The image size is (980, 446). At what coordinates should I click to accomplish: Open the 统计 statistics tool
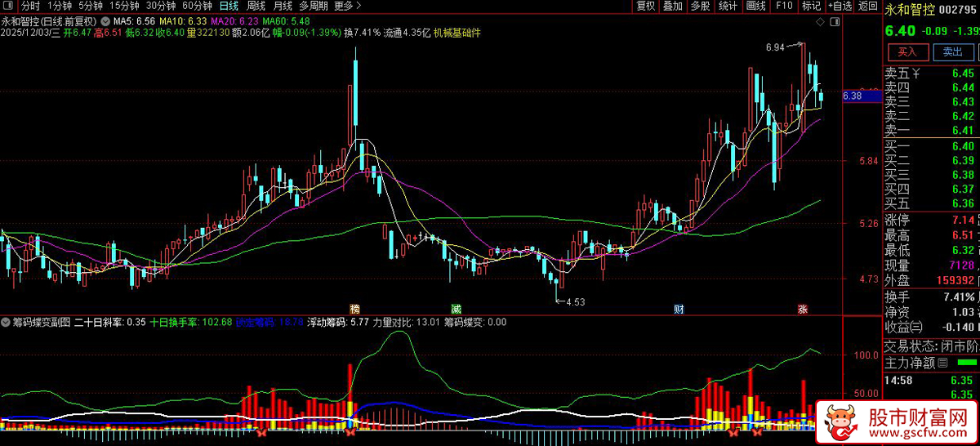click(x=728, y=6)
